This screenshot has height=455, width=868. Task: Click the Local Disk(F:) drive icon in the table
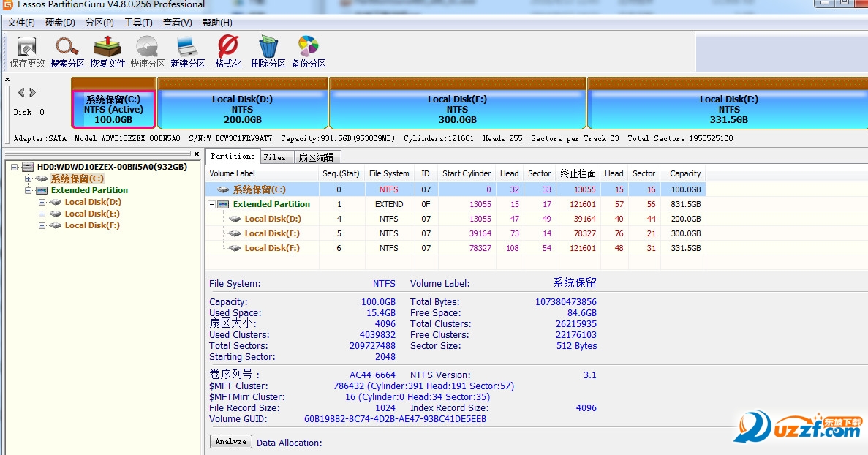235,248
